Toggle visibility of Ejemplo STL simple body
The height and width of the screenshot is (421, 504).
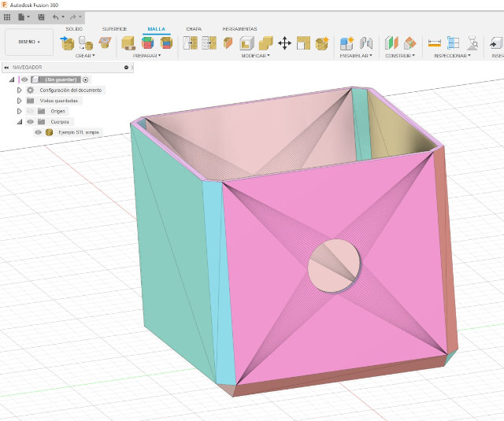[x=38, y=132]
